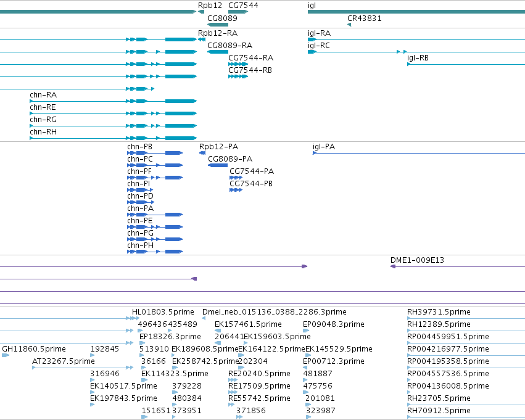
Task: Select EK140517.5prime EST feature
Action: tap(92, 392)
